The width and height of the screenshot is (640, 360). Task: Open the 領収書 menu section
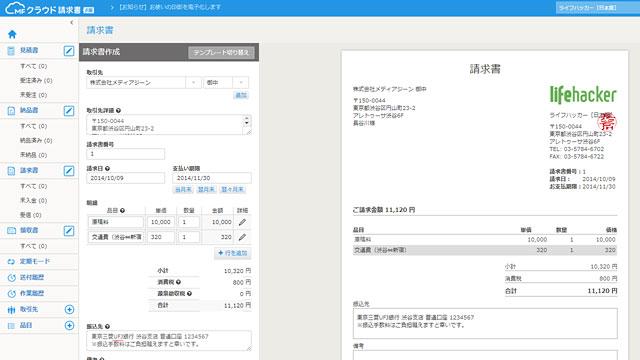pyautogui.click(x=29, y=231)
